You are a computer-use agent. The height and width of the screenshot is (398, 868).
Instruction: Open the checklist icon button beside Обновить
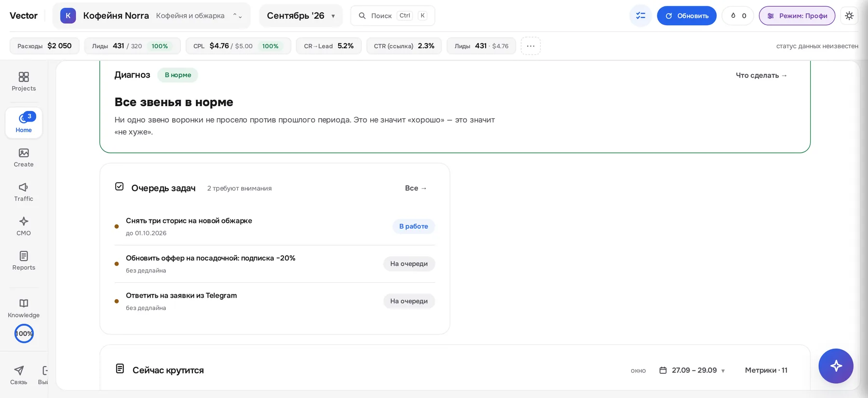pyautogui.click(x=640, y=16)
